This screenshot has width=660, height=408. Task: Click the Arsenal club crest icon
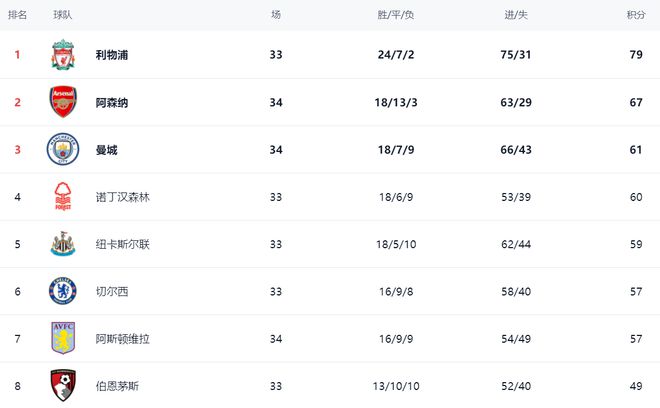[x=63, y=102]
